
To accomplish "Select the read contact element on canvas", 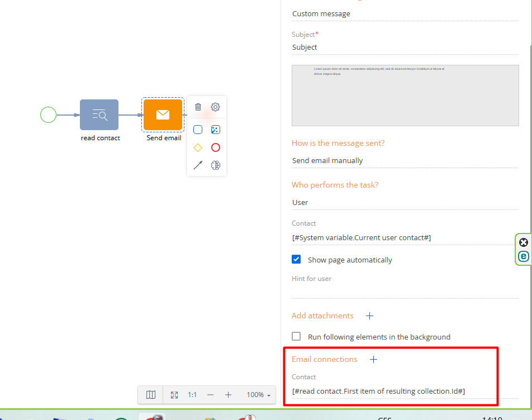I will (99, 115).
